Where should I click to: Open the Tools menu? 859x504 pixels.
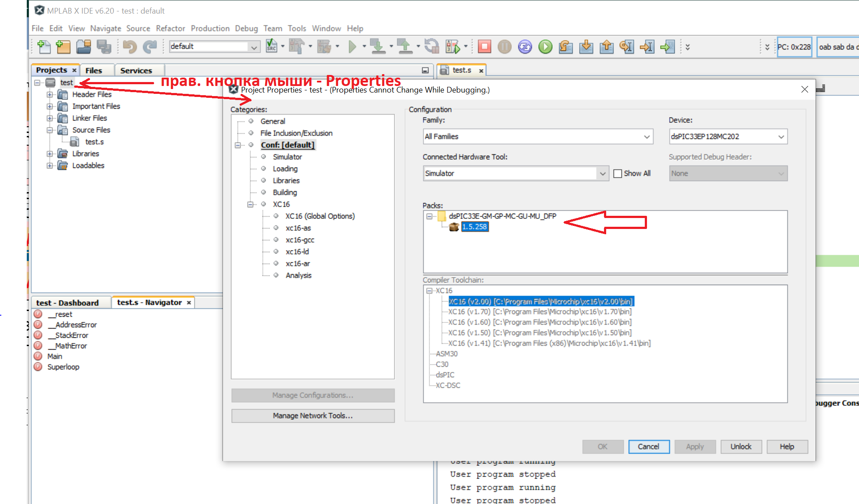pos(297,28)
